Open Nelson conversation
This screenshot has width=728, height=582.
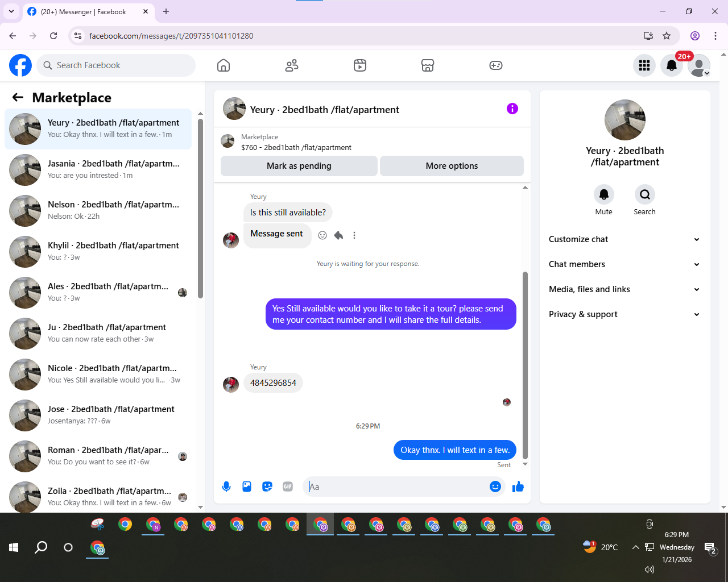click(x=98, y=211)
